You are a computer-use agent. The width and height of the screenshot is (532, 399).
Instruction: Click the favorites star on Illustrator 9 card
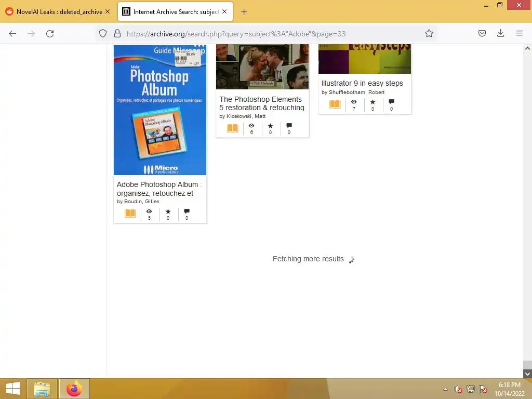click(x=373, y=102)
